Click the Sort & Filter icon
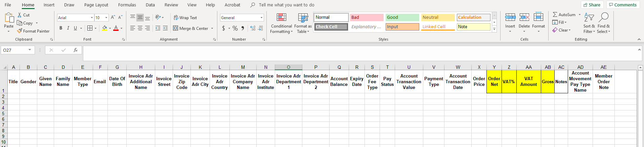Screen dimensions: 644x147 point(589,18)
